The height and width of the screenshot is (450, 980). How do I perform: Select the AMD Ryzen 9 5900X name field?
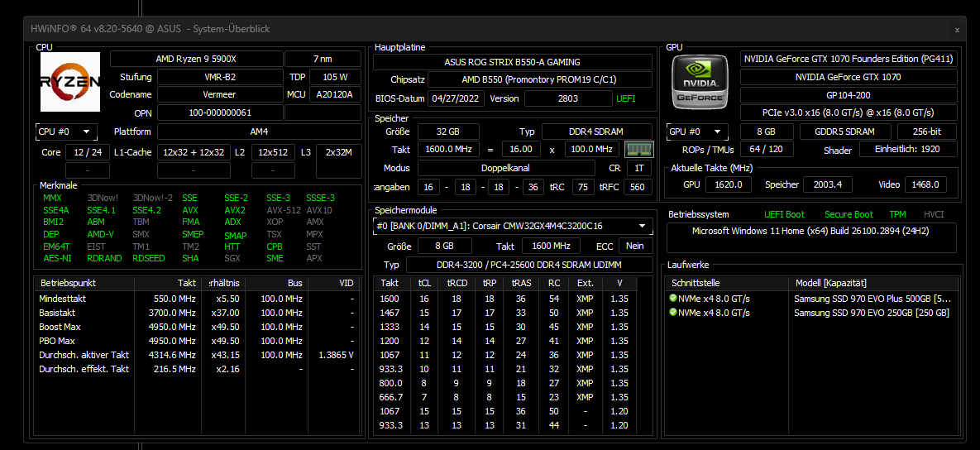[x=196, y=60]
